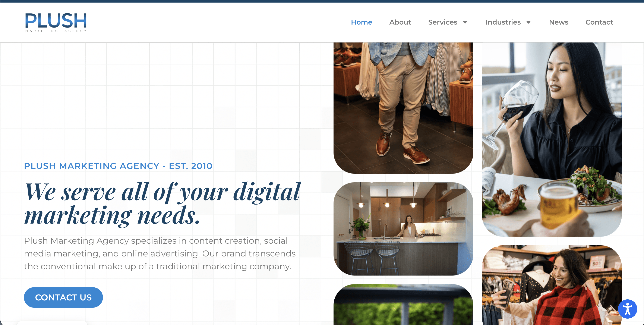Click the blue CONTACT US button
The width and height of the screenshot is (644, 325).
[63, 297]
